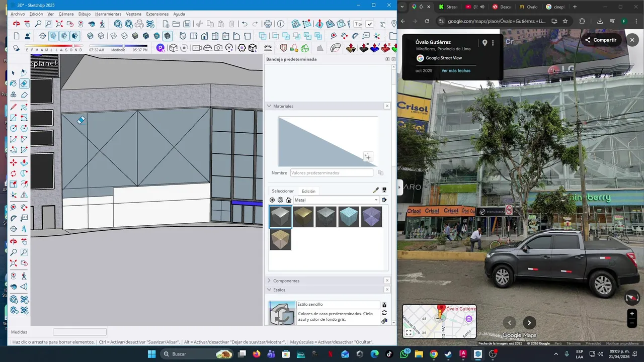Select the Eraser tool in left toolbar
The height and width of the screenshot is (362, 644).
pos(24,83)
